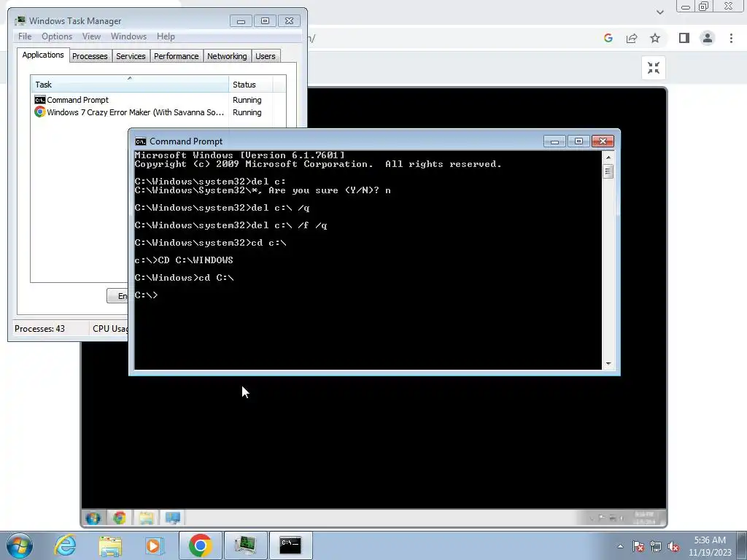The width and height of the screenshot is (747, 560).
Task: Switch to Chrome on the taskbar
Action: tap(200, 545)
